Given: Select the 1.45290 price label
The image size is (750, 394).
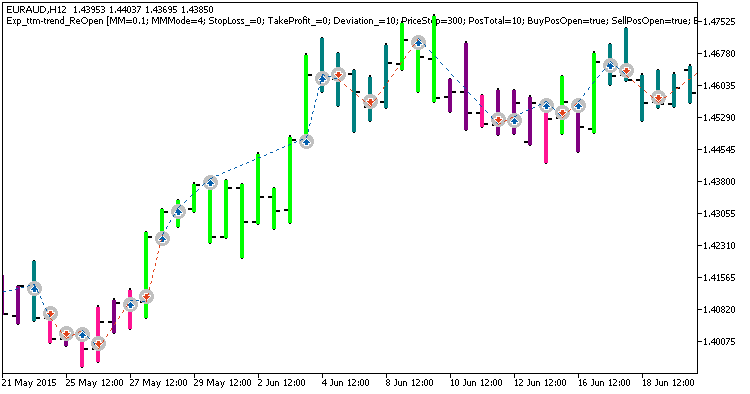Looking at the screenshot, I should (720, 118).
